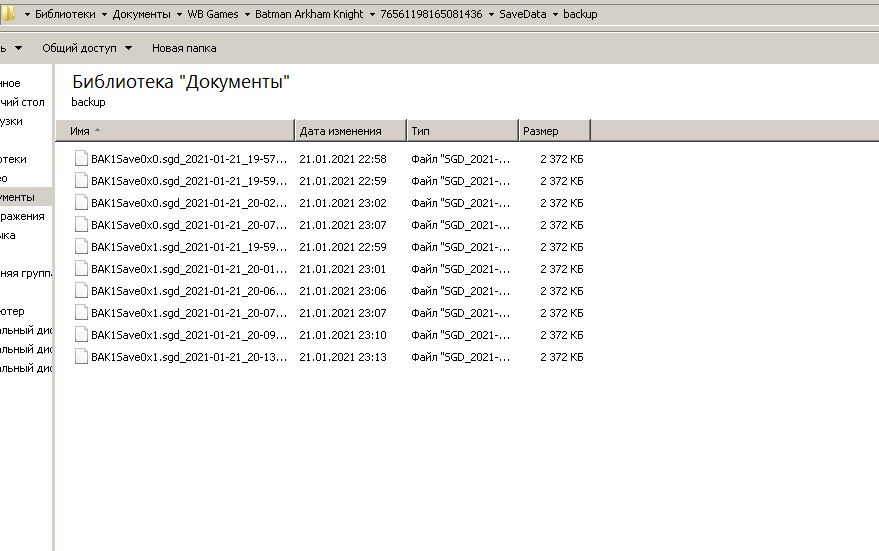Go to Документы breadcrumb segment
Image resolution: width=879 pixels, height=551 pixels.
tap(141, 14)
